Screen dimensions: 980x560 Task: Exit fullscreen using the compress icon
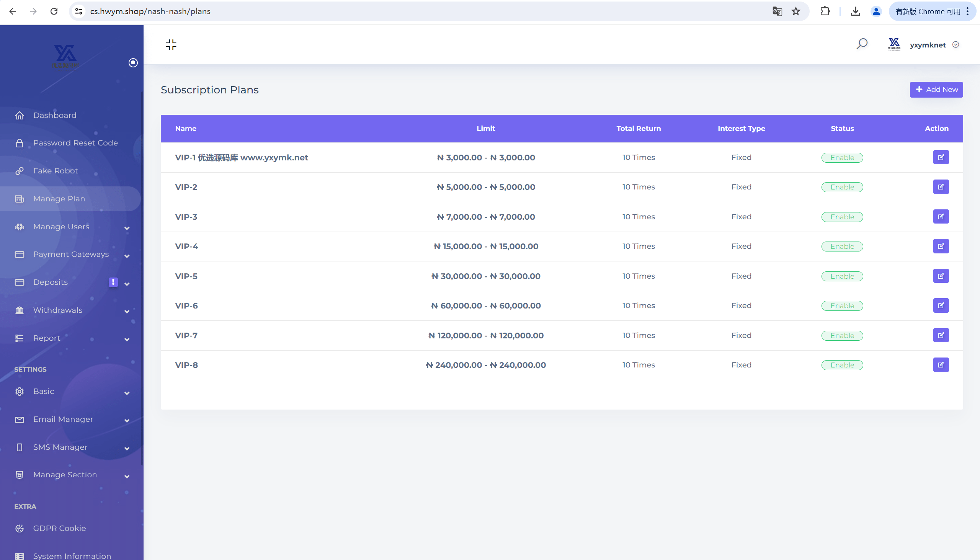pos(171,45)
